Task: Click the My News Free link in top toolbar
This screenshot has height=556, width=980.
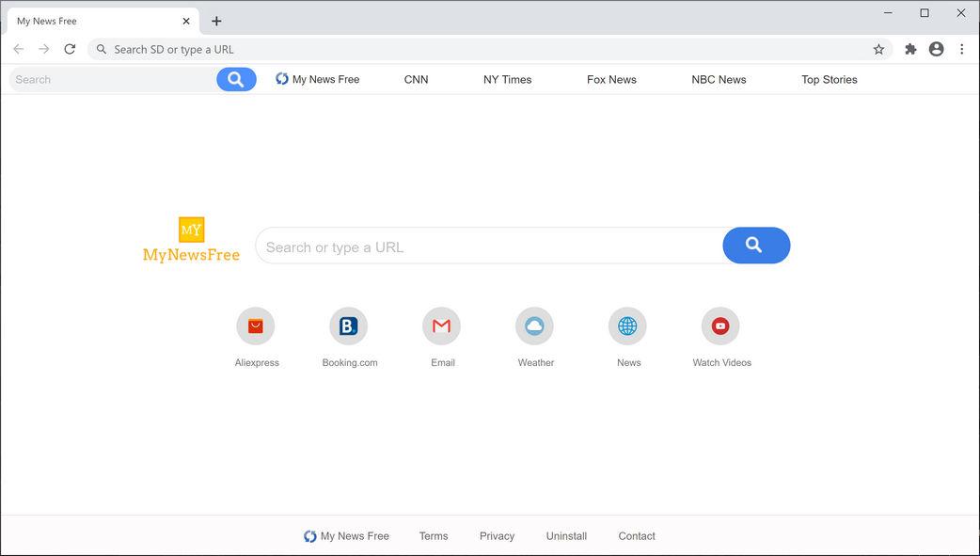Action: (318, 79)
